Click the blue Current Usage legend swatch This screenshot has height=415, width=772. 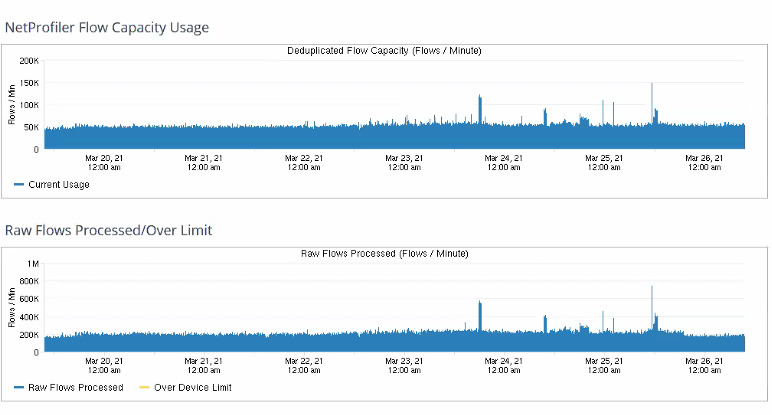19,184
